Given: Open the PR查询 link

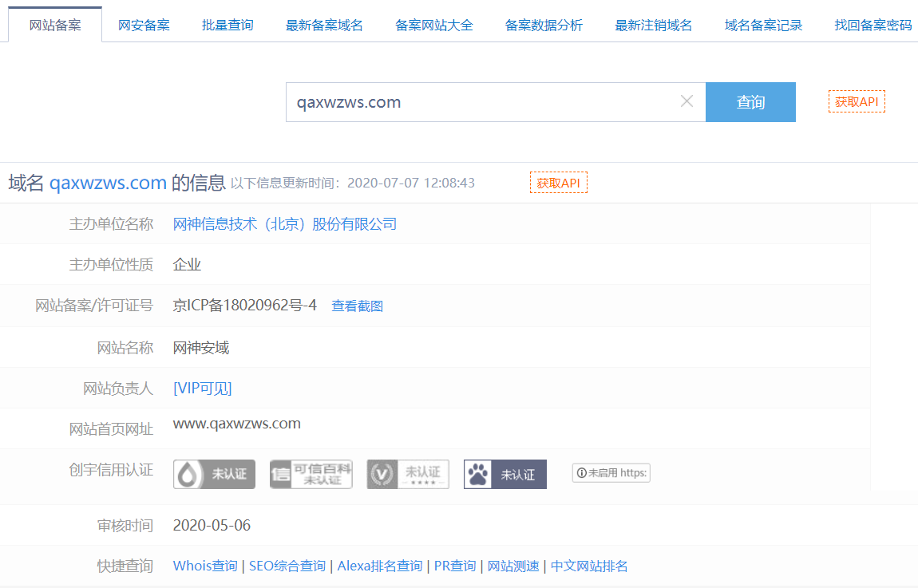Looking at the screenshot, I should (455, 566).
